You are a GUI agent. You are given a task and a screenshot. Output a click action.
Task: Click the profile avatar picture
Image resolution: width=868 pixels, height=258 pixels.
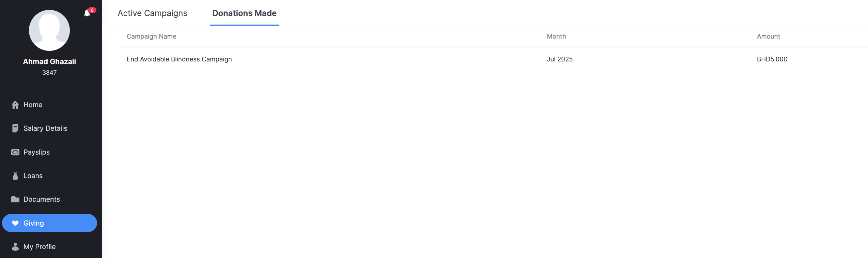click(x=49, y=30)
